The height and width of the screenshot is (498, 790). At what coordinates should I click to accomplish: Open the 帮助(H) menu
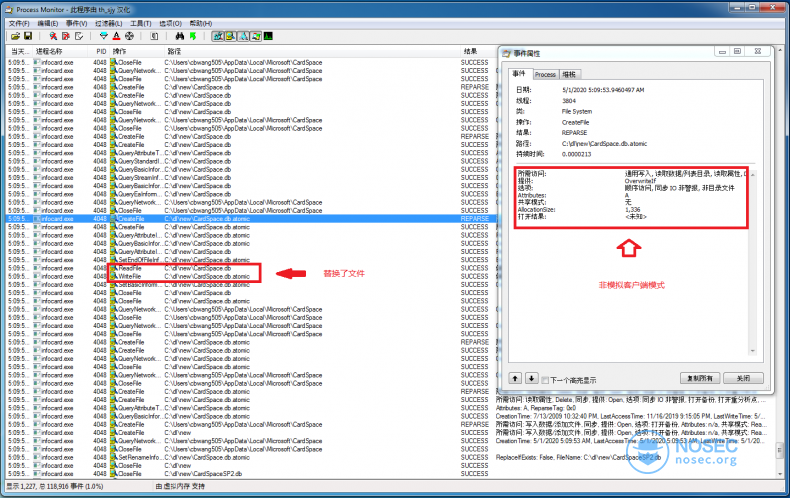click(201, 24)
